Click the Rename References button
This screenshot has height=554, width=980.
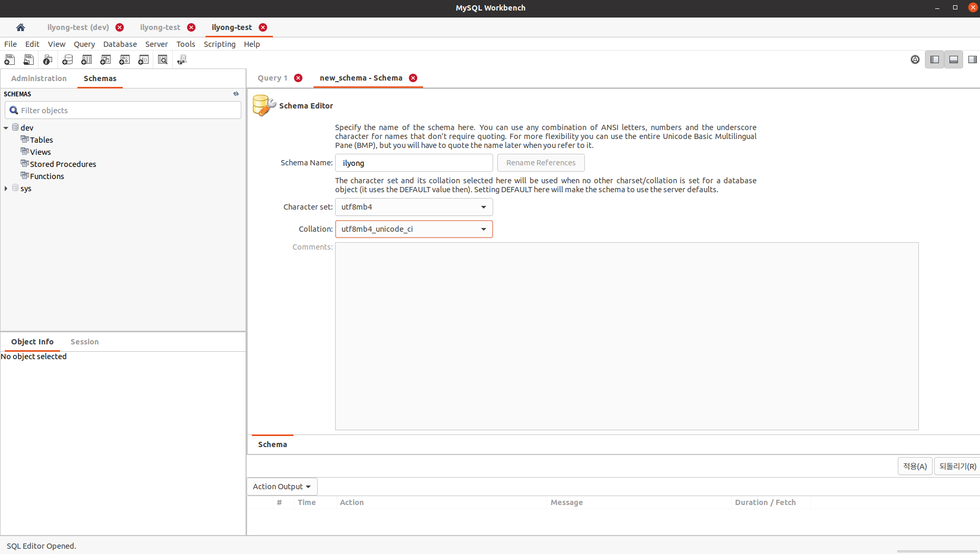(x=541, y=163)
